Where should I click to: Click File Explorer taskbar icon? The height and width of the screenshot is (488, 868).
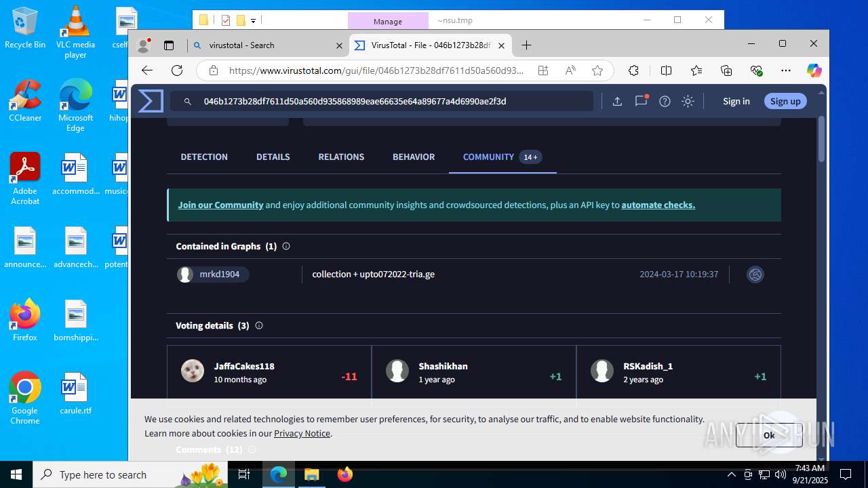click(311, 474)
